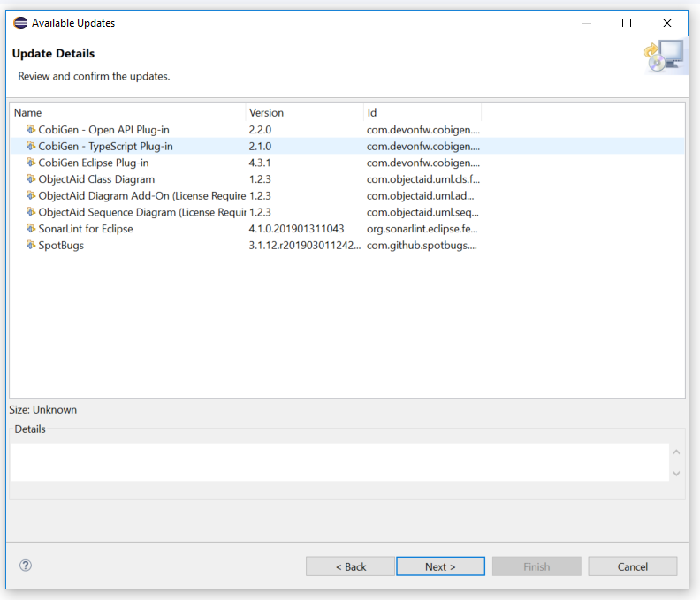Sort the list by Version column header
This screenshot has height=600, width=700.
304,113
